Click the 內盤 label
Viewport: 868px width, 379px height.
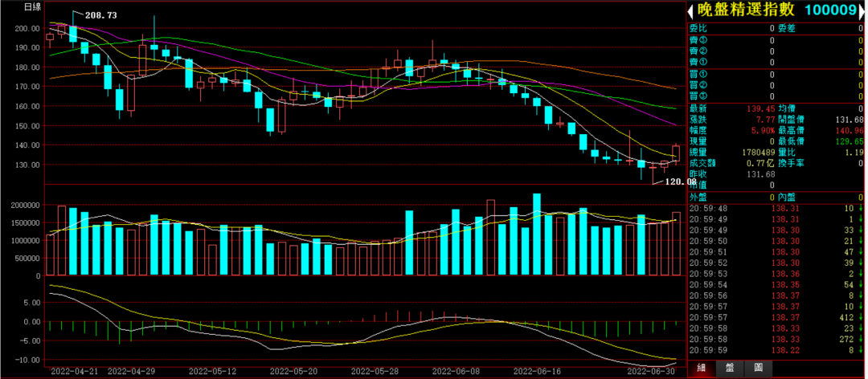[x=786, y=197]
